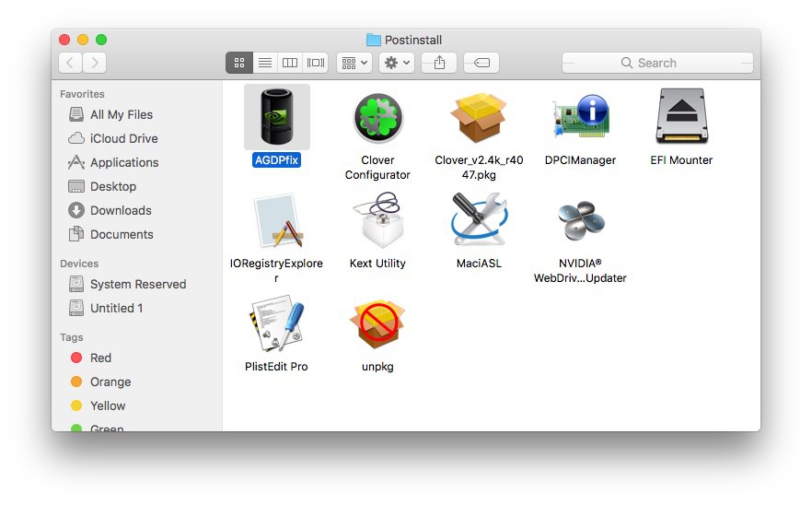Open Untitled 1 device in sidebar
This screenshot has width=812, height=505.
click(106, 308)
